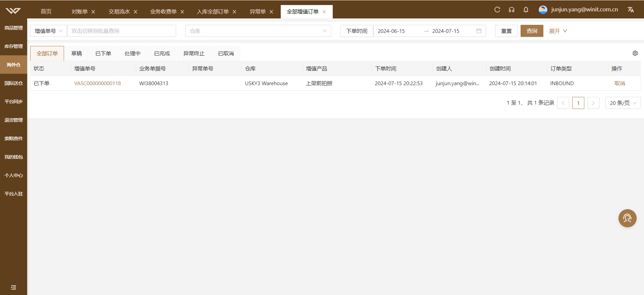Image resolution: width=644 pixels, height=295 pixels.
Task: Switch to the 交易流水 tab
Action: point(119,12)
